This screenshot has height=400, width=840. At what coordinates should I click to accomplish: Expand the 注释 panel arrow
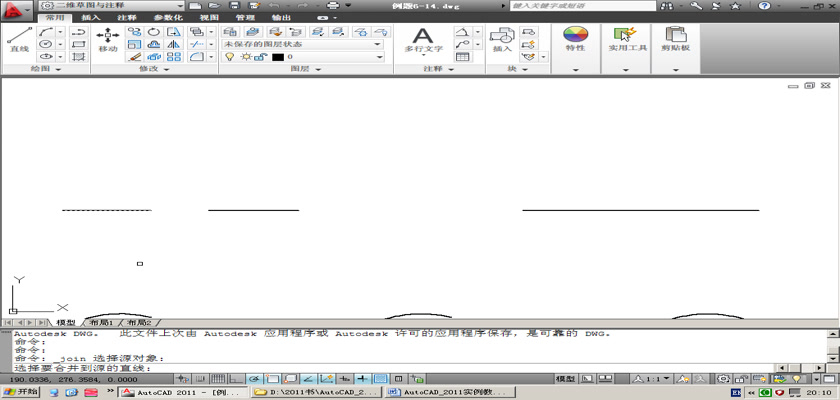[451, 70]
